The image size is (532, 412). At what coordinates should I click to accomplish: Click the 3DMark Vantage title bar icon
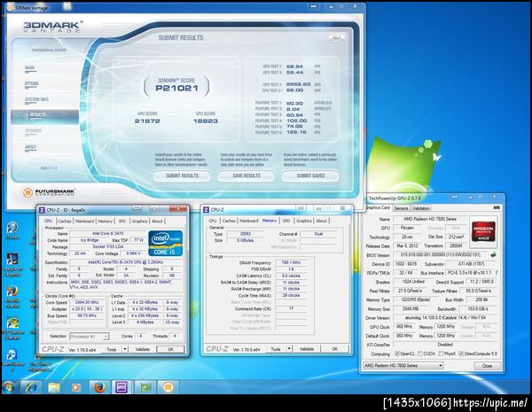click(x=10, y=7)
